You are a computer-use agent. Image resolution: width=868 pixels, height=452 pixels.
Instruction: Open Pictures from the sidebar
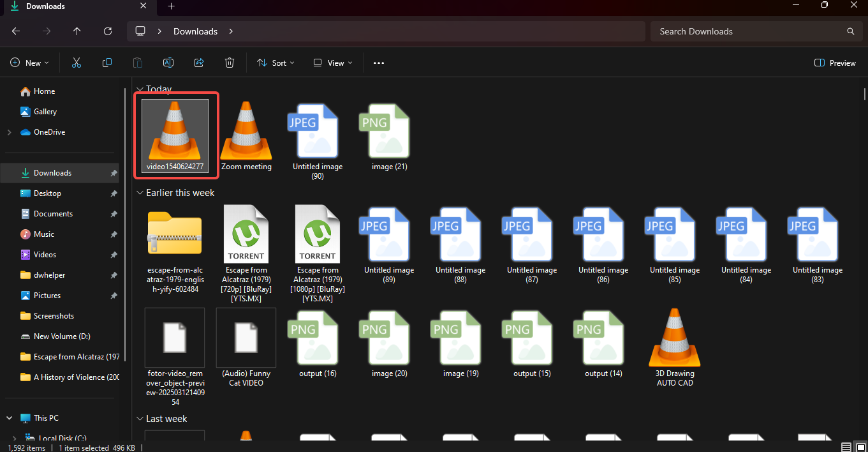(x=47, y=295)
